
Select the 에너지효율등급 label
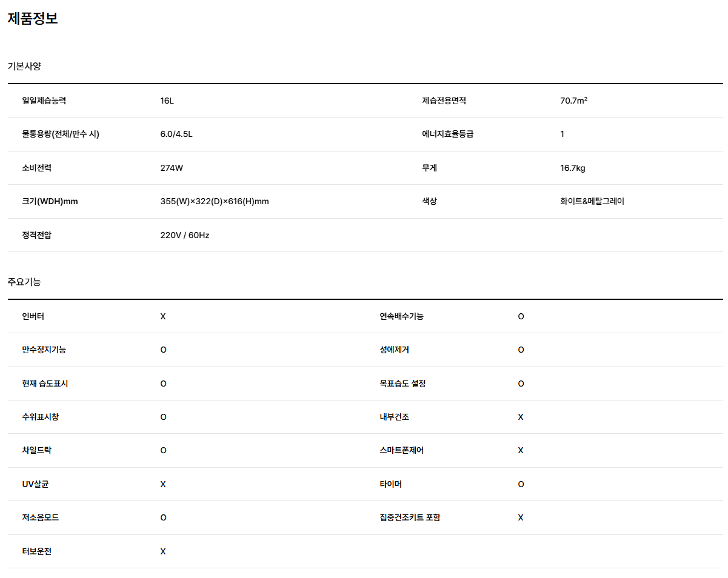pos(447,134)
